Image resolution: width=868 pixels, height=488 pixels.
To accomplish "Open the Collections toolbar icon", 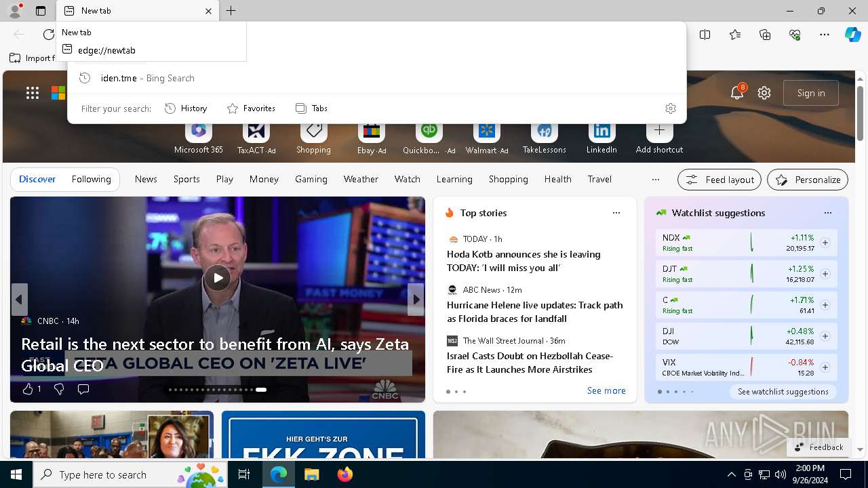I will click(x=765, y=35).
